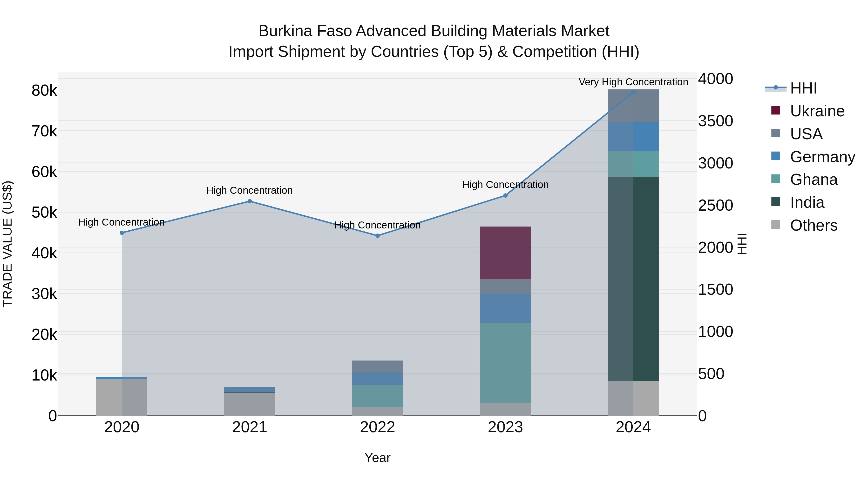Click the 2020 HHI data point

click(x=122, y=233)
